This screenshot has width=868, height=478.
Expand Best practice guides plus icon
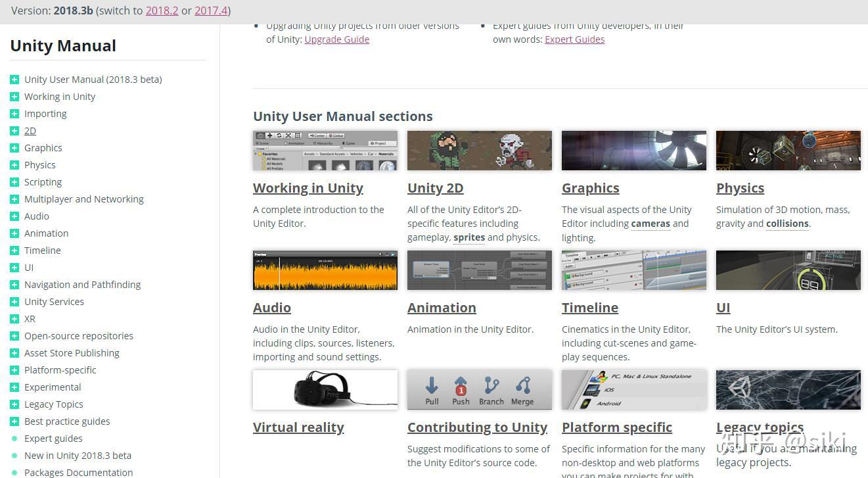click(x=14, y=421)
